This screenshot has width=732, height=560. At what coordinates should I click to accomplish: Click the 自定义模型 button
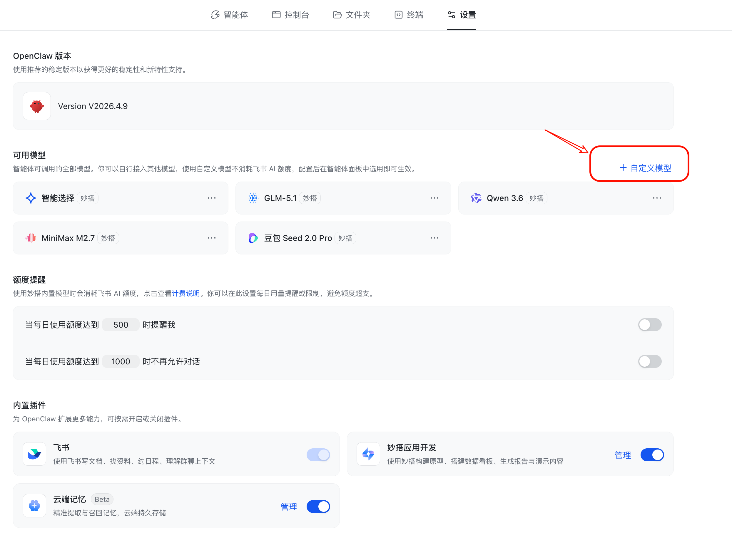point(645,168)
